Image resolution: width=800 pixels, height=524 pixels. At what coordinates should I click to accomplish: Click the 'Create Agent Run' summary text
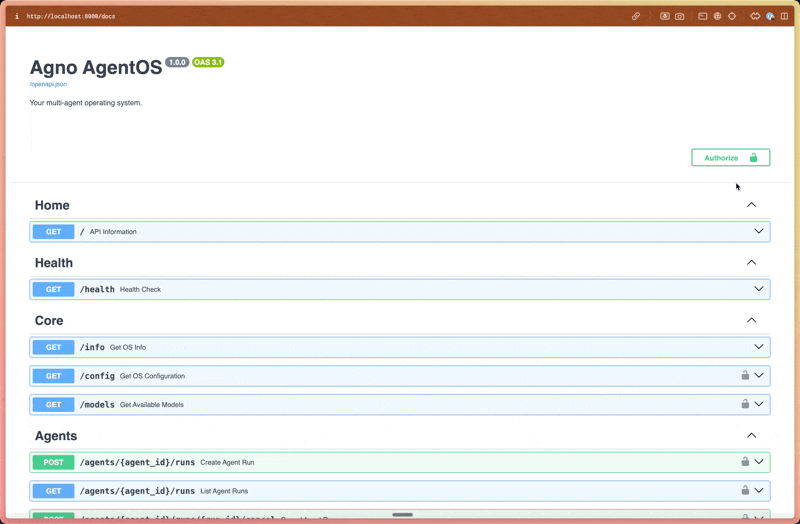coord(227,462)
